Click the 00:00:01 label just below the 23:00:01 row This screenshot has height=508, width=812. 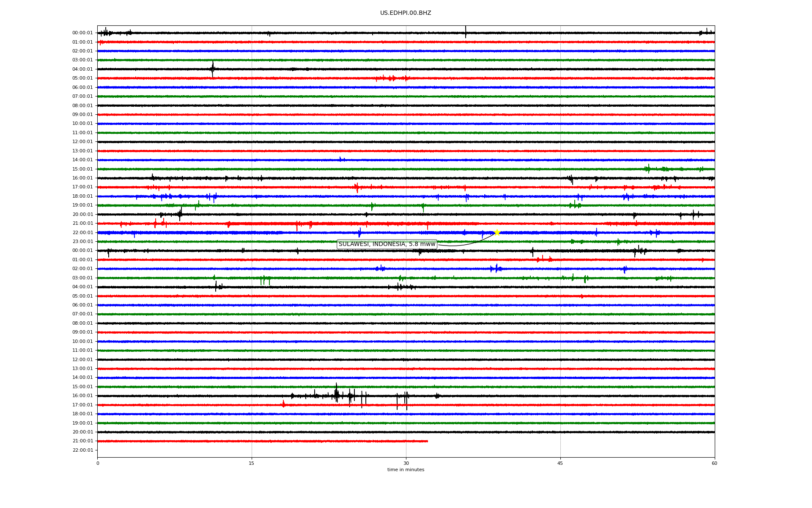(82, 251)
